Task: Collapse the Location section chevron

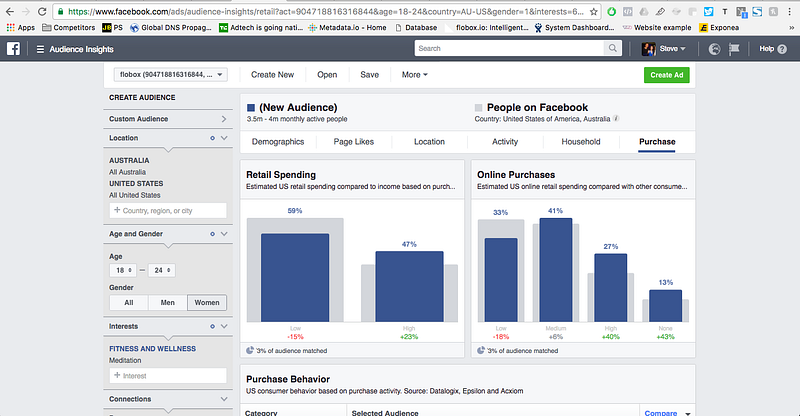Action: 224,138
